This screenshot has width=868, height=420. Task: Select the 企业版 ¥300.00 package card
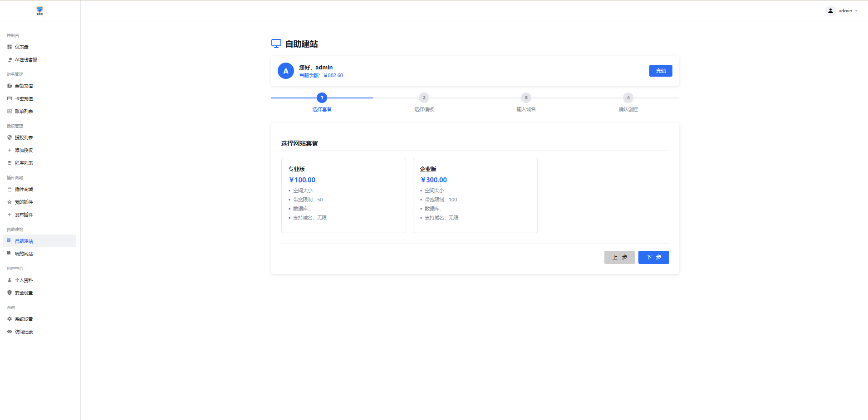click(x=475, y=195)
